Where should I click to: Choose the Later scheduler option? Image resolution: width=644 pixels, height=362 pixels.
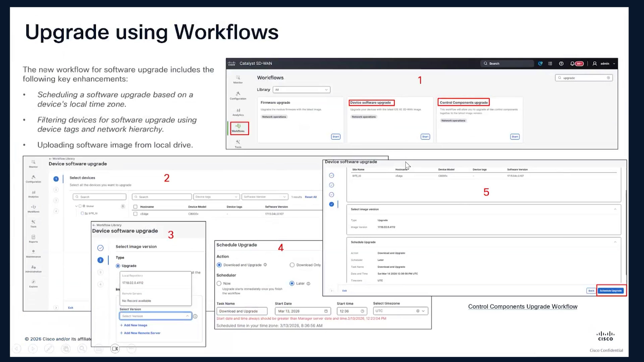tap(292, 283)
